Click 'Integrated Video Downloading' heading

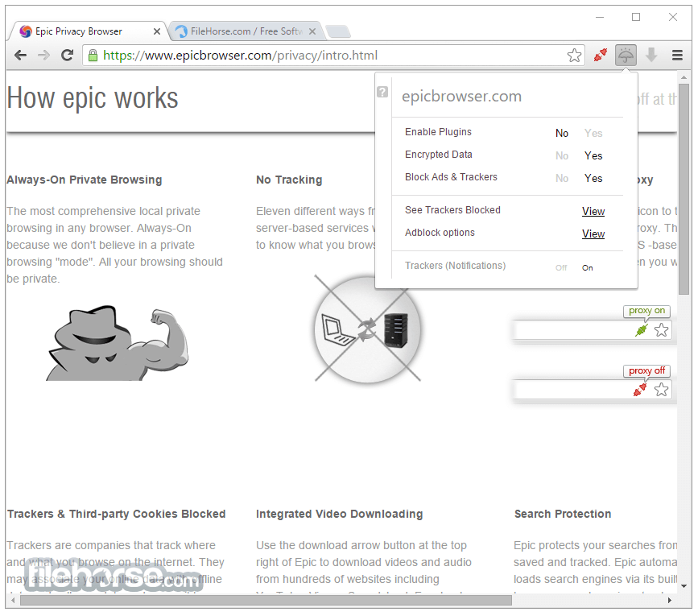(x=339, y=514)
